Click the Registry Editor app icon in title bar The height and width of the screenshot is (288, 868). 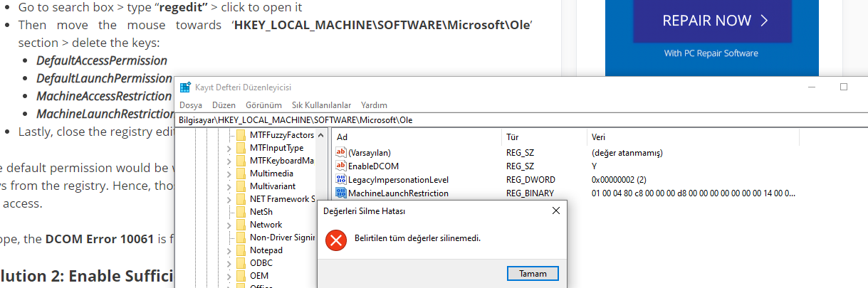[x=185, y=87]
